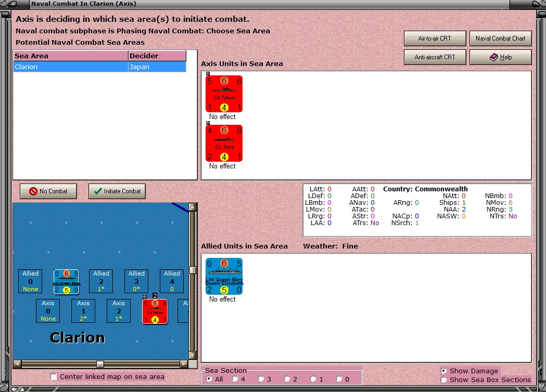Click the map horizontal scrollbar right arrow
Screen dimensions: 546x392
coord(184,364)
